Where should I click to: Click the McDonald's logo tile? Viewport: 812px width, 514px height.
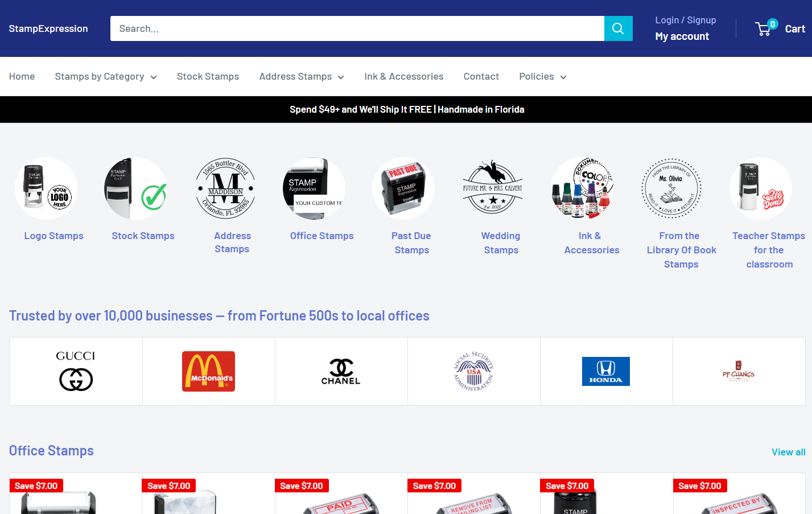point(208,371)
